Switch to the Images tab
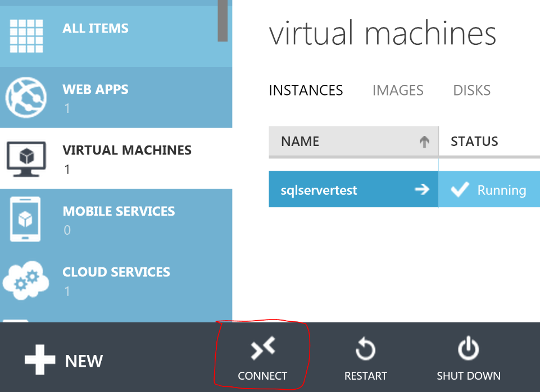This screenshot has height=392, width=540. (398, 90)
